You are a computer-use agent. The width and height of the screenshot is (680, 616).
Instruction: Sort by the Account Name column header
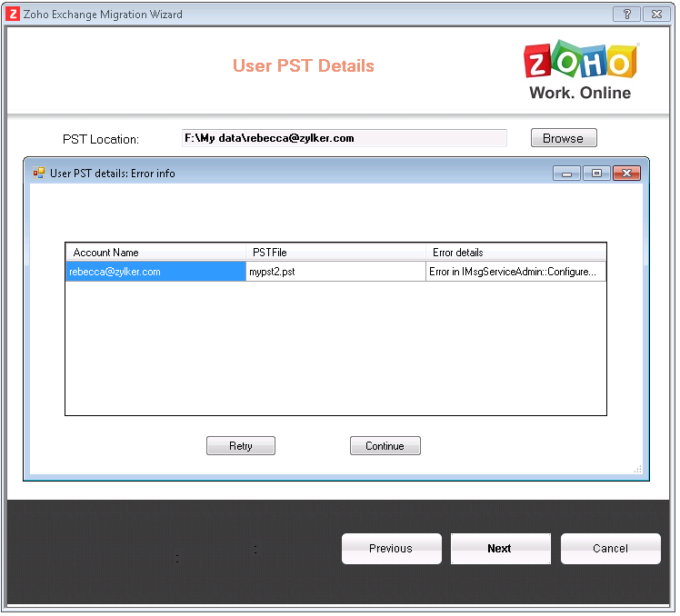155,253
